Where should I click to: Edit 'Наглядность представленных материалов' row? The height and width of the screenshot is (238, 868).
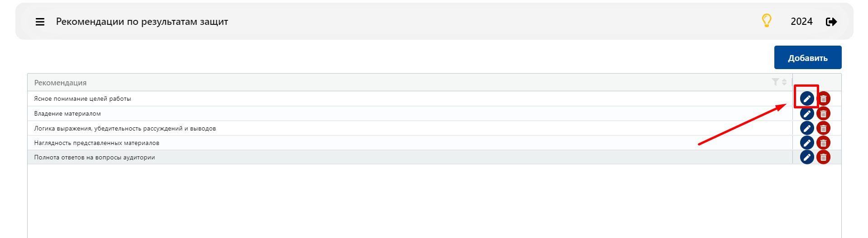pos(807,143)
